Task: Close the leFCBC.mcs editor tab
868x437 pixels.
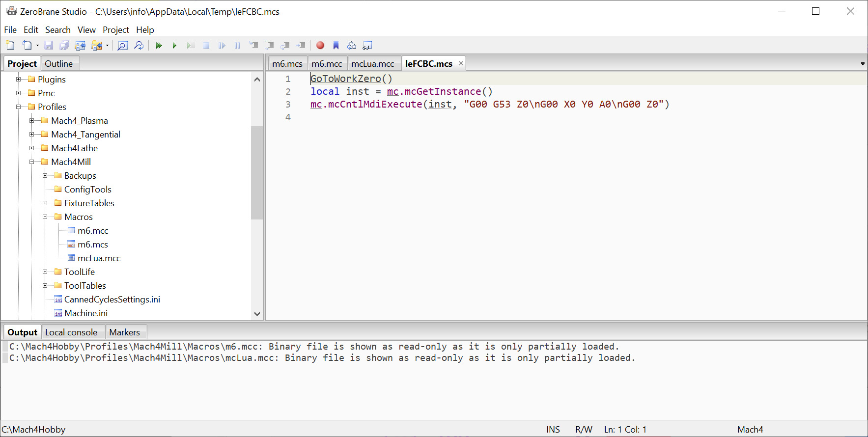Action: pos(461,63)
